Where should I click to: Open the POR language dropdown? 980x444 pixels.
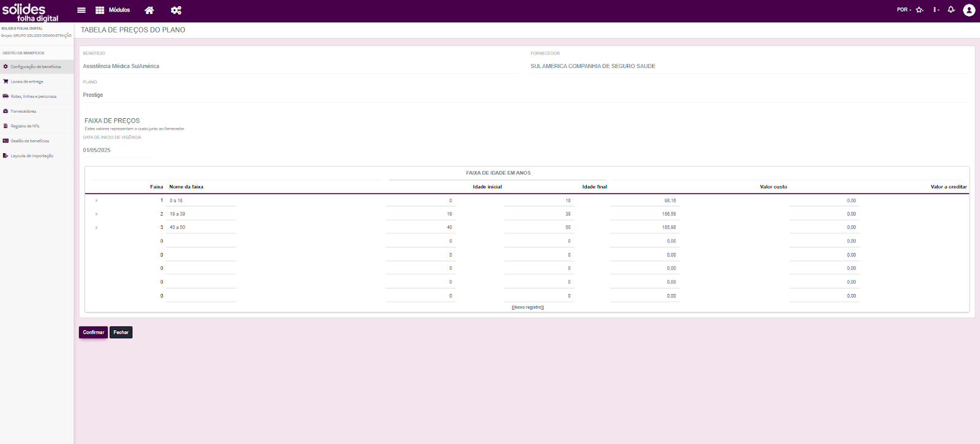pos(904,10)
